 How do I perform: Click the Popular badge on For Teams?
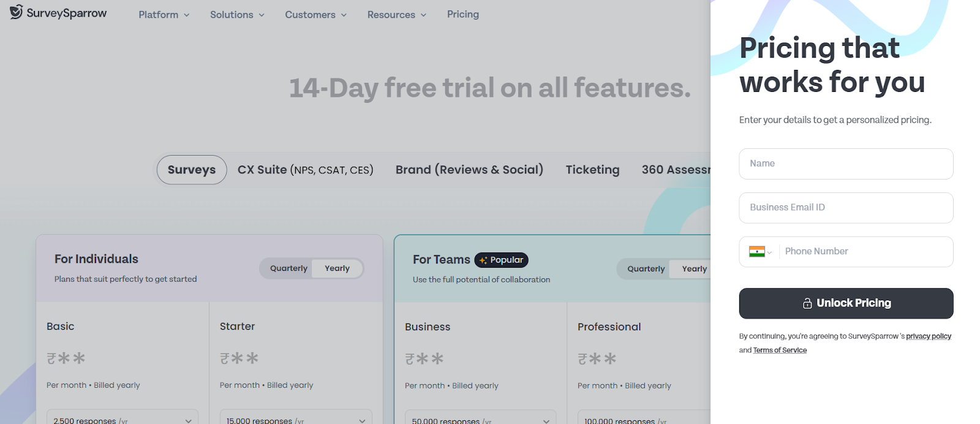pyautogui.click(x=501, y=260)
